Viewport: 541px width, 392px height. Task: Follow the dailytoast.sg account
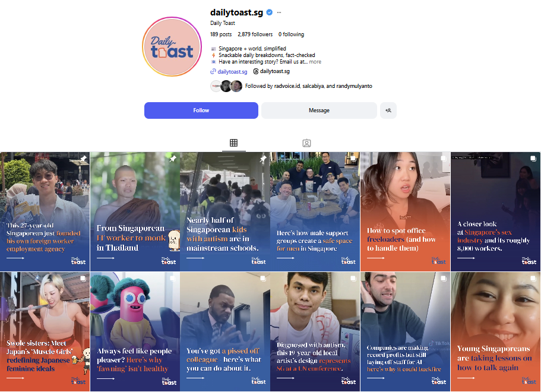[x=201, y=110]
